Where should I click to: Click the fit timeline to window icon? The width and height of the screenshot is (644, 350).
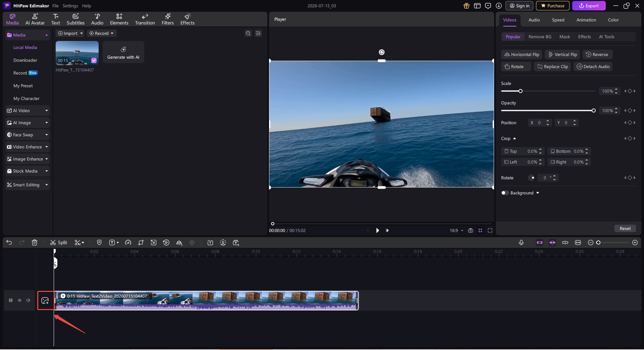coord(578,243)
